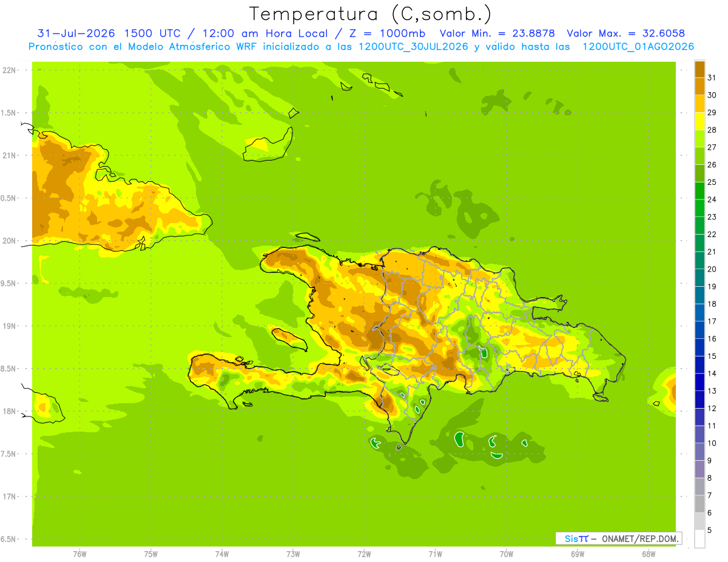Click the longitude label 76W
Image resolution: width=728 pixels, height=562 pixels.
79,554
